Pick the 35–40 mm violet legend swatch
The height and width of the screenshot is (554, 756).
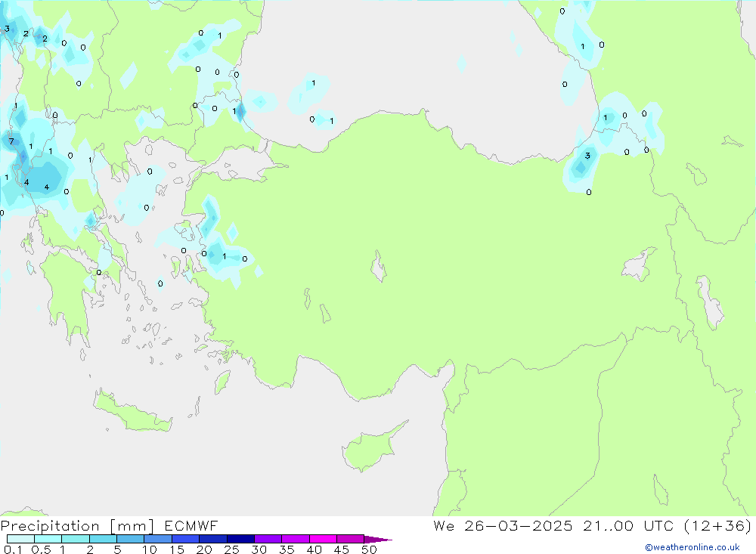tap(296, 539)
